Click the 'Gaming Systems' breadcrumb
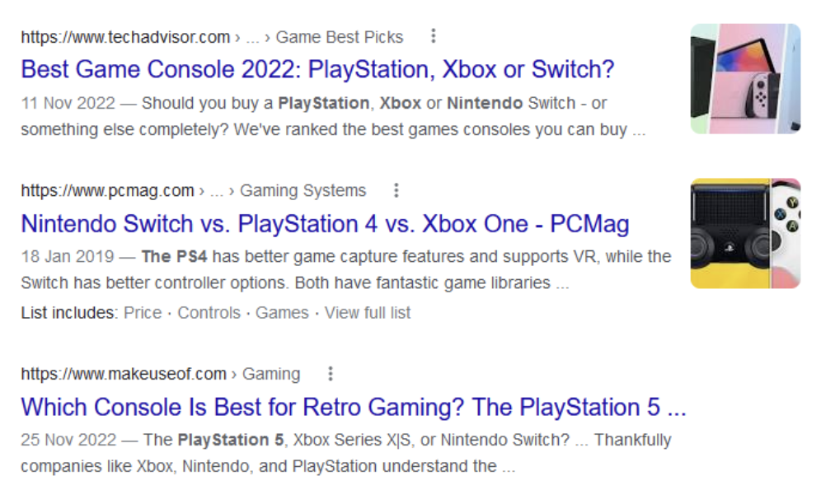 [x=303, y=191]
